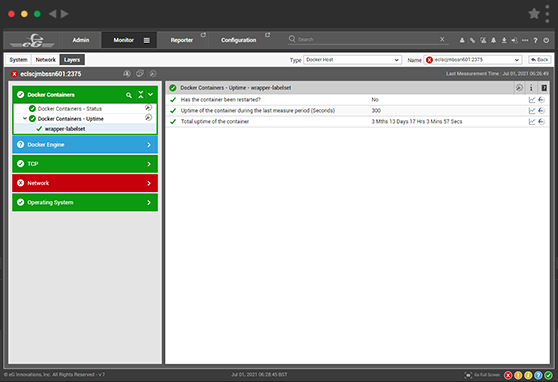Viewport: 558px width, 382px height.
Task: Click 'Total uptime of the container' label
Action: coord(215,121)
